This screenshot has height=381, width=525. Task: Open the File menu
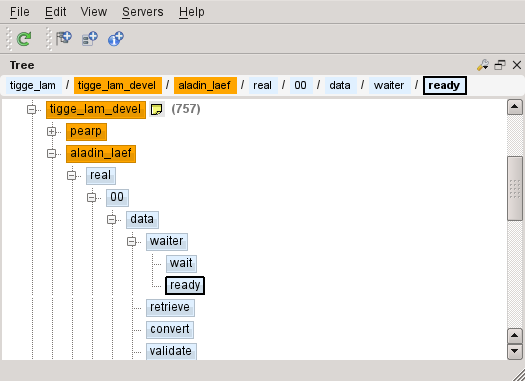(19, 12)
